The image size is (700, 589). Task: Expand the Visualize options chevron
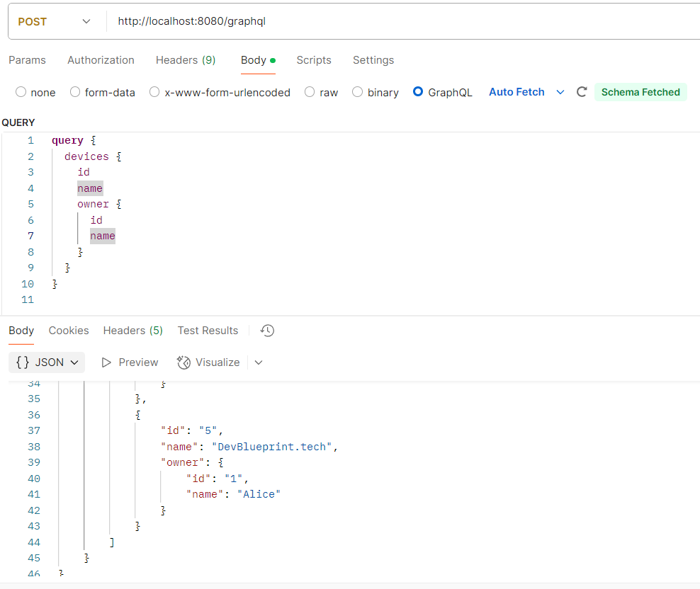pyautogui.click(x=259, y=362)
